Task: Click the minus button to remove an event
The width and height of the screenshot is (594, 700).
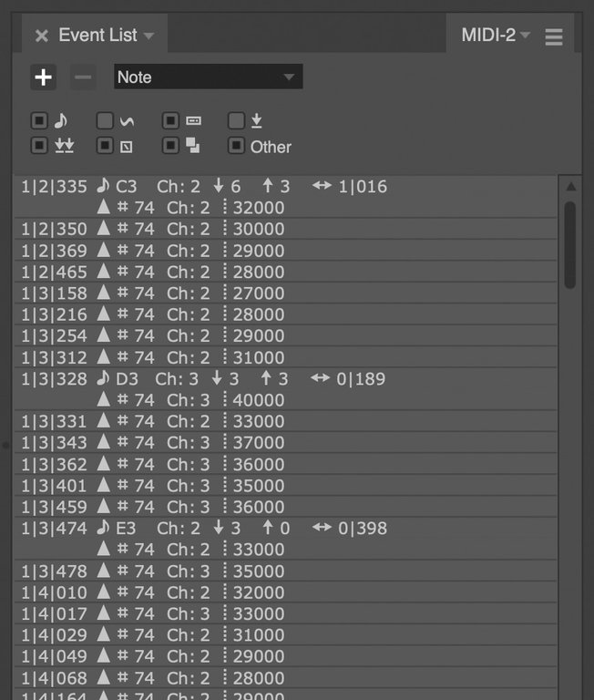Action: pyautogui.click(x=83, y=77)
